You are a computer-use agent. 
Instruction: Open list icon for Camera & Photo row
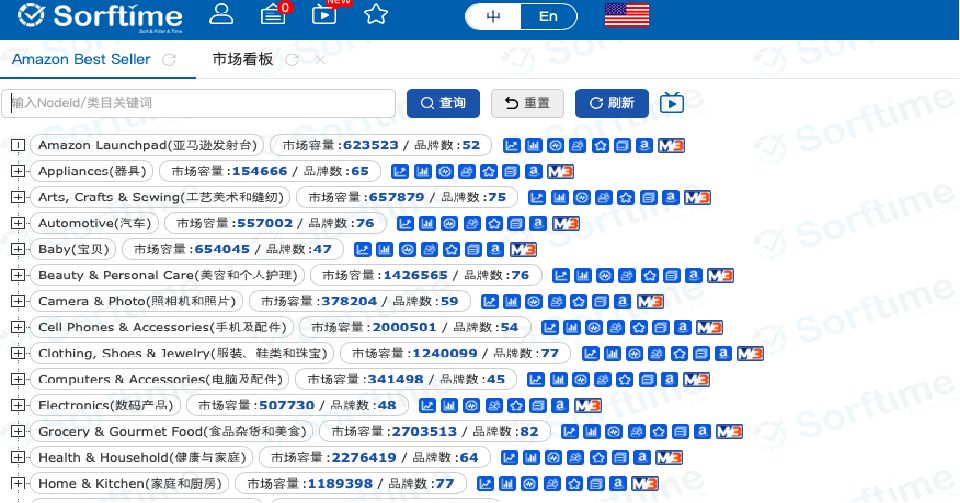click(601, 302)
